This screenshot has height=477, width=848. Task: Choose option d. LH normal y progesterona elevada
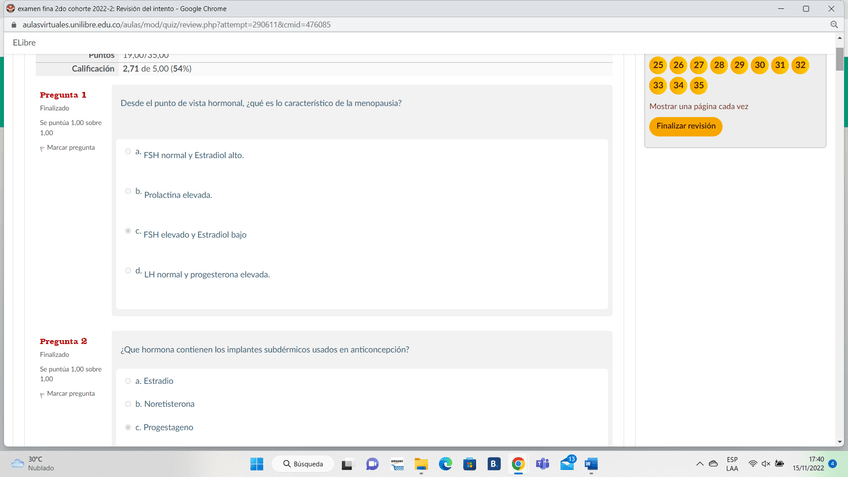tap(128, 270)
